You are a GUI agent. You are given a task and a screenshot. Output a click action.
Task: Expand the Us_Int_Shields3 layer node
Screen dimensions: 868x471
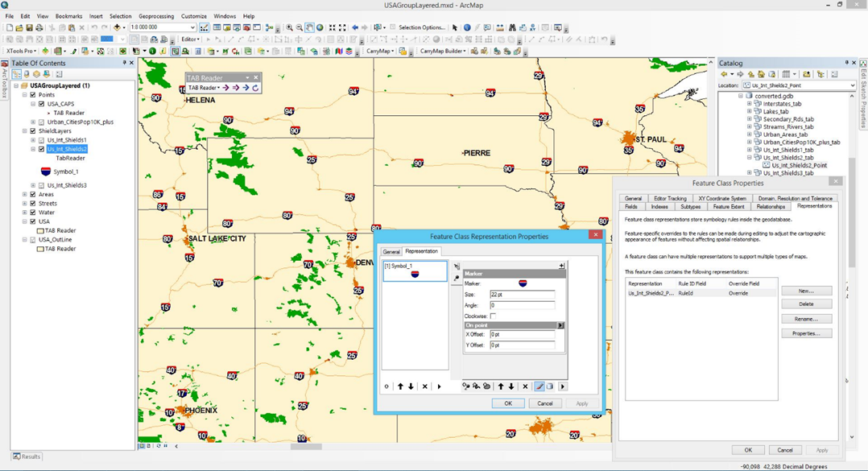[33, 185]
